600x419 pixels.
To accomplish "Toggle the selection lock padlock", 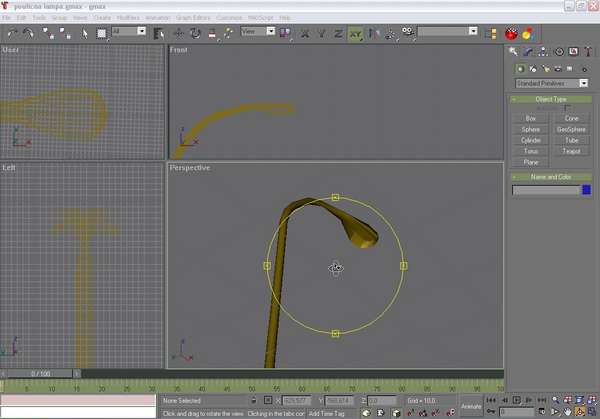I will (254, 401).
